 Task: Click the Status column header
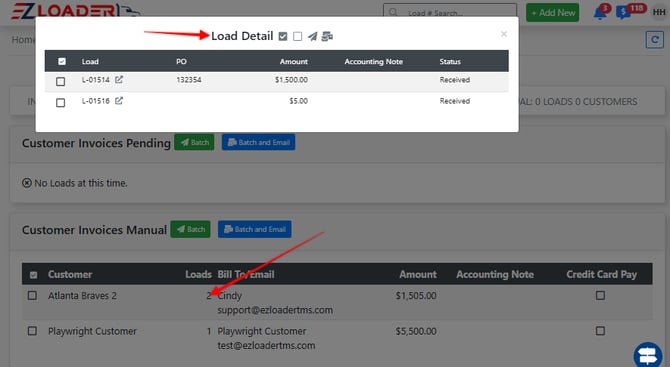pos(450,62)
